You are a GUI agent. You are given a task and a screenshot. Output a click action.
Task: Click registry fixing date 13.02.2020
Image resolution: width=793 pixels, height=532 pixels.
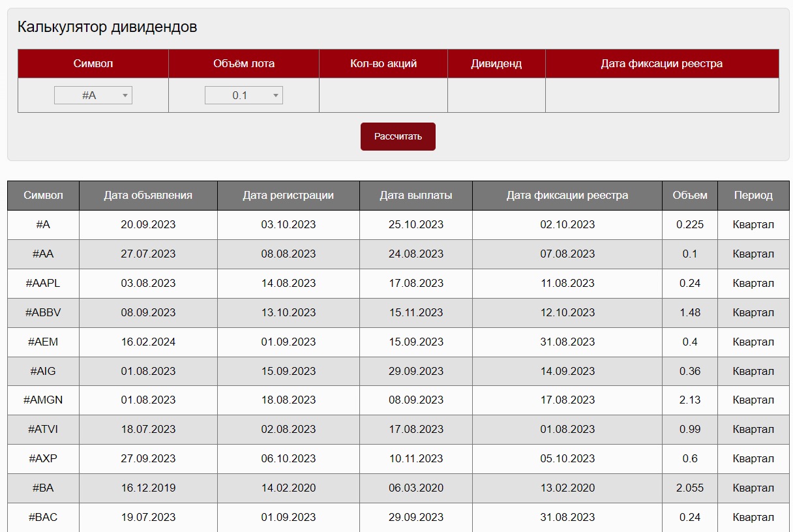[x=567, y=488]
